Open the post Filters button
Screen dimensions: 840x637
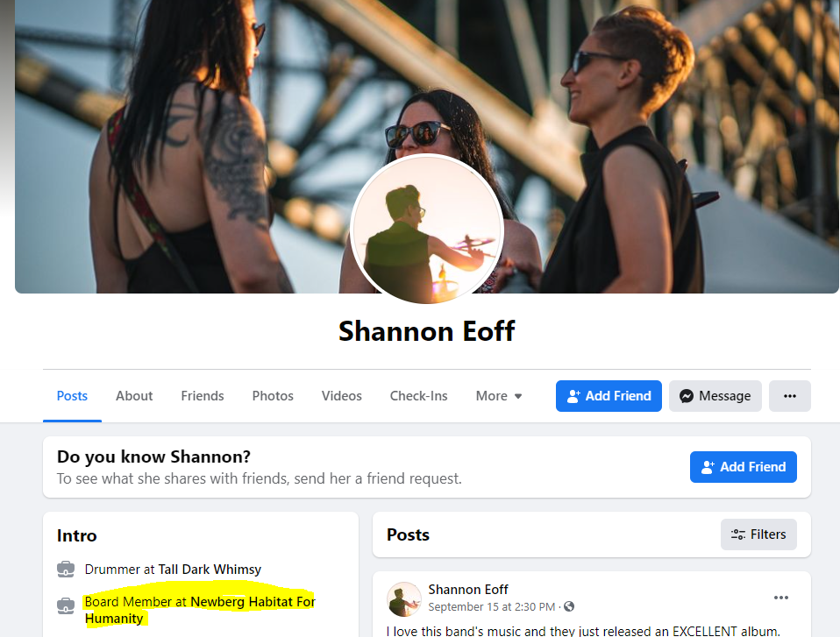(x=758, y=534)
